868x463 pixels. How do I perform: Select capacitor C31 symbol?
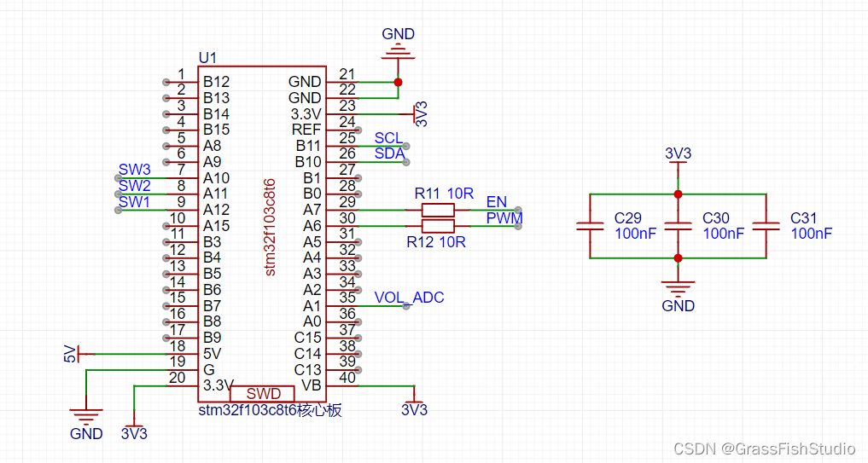click(x=766, y=226)
